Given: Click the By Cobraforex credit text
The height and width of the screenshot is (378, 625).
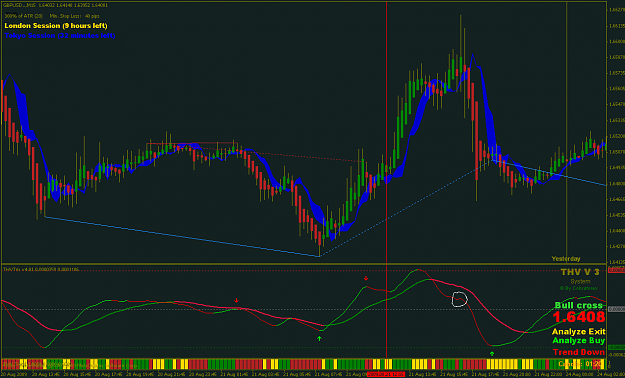Looking at the screenshot, I should 580,288.
